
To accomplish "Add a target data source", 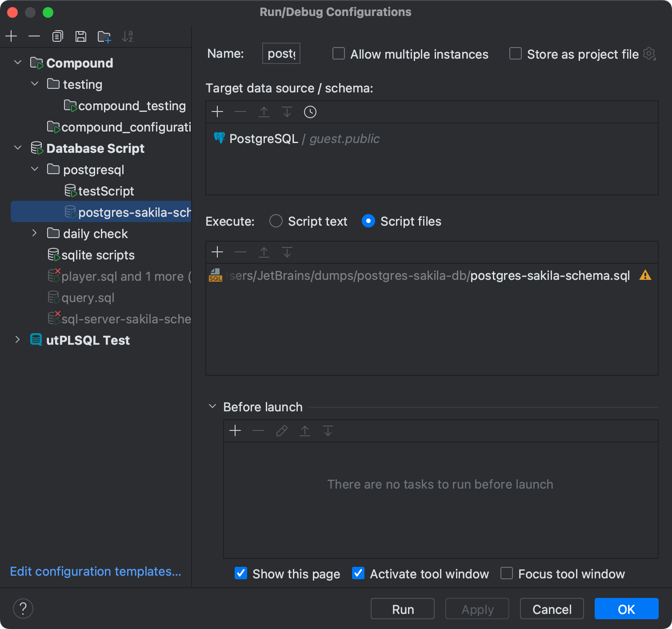I will click(217, 112).
